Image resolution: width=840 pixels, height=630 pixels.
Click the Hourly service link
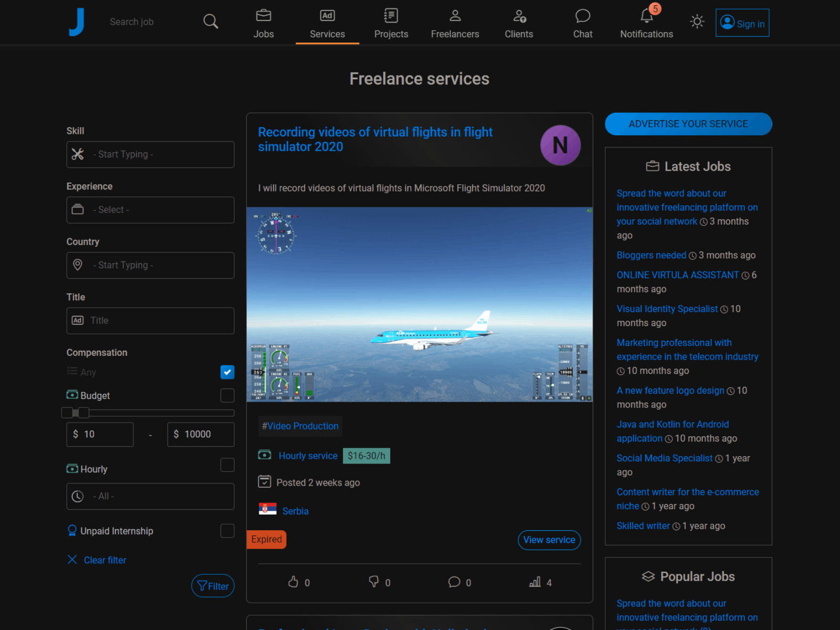(308, 456)
